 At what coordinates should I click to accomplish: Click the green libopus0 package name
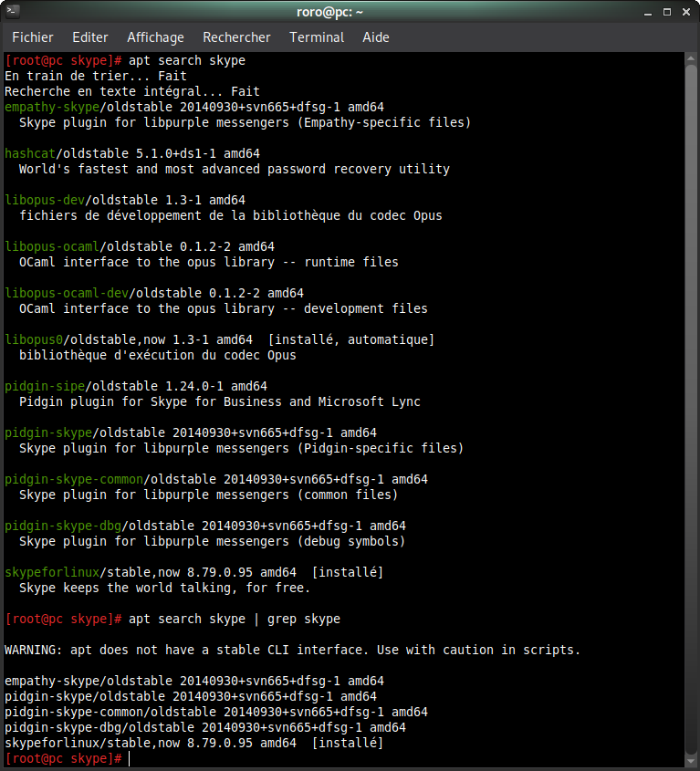(34, 339)
